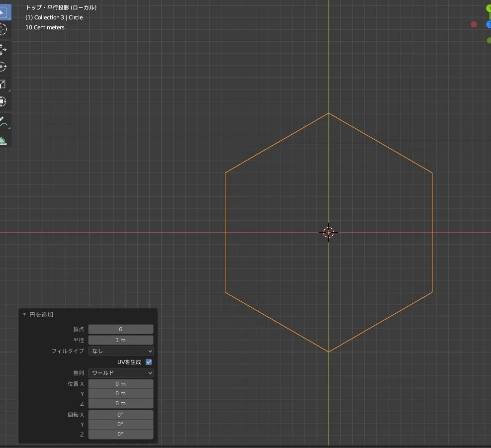Adjust the 半径 1 m field

pyautogui.click(x=121, y=340)
